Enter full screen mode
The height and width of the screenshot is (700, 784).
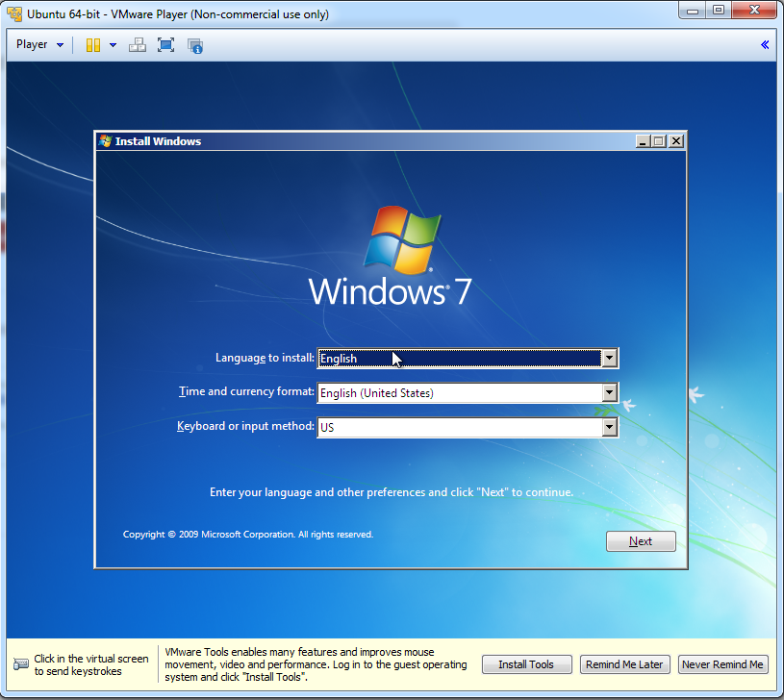(165, 44)
